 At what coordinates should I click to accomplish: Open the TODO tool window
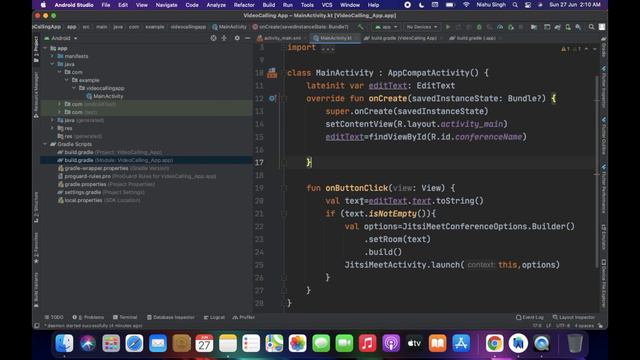click(x=54, y=317)
